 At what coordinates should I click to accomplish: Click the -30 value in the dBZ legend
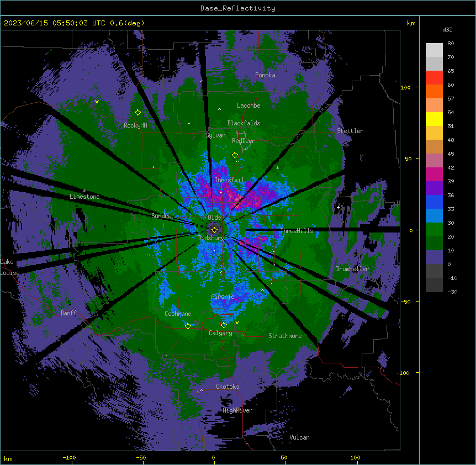(x=452, y=292)
